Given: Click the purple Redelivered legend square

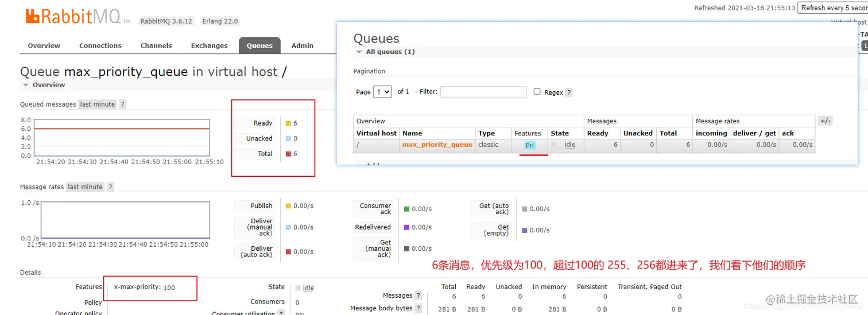Looking at the screenshot, I should 407,227.
